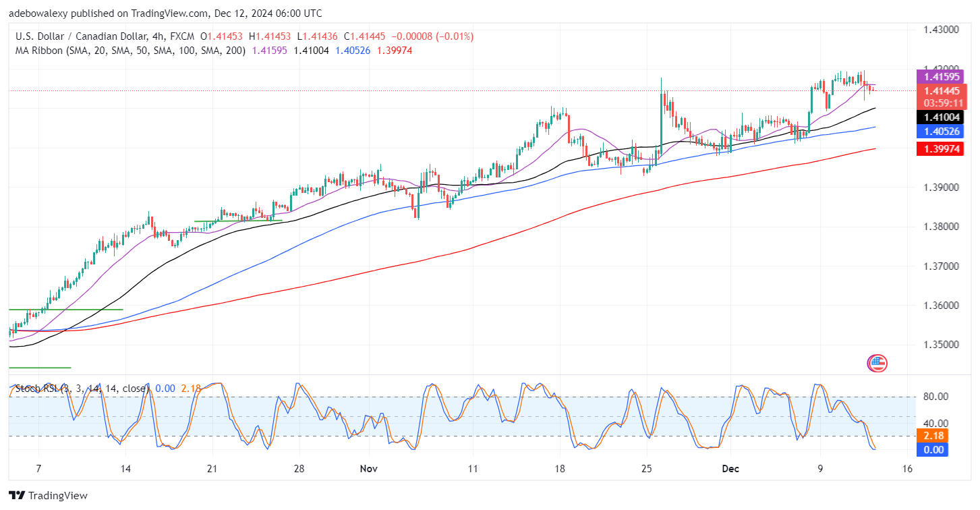This screenshot has width=980, height=510.
Task: Click the 1.43000 price axis label
Action: point(942,30)
